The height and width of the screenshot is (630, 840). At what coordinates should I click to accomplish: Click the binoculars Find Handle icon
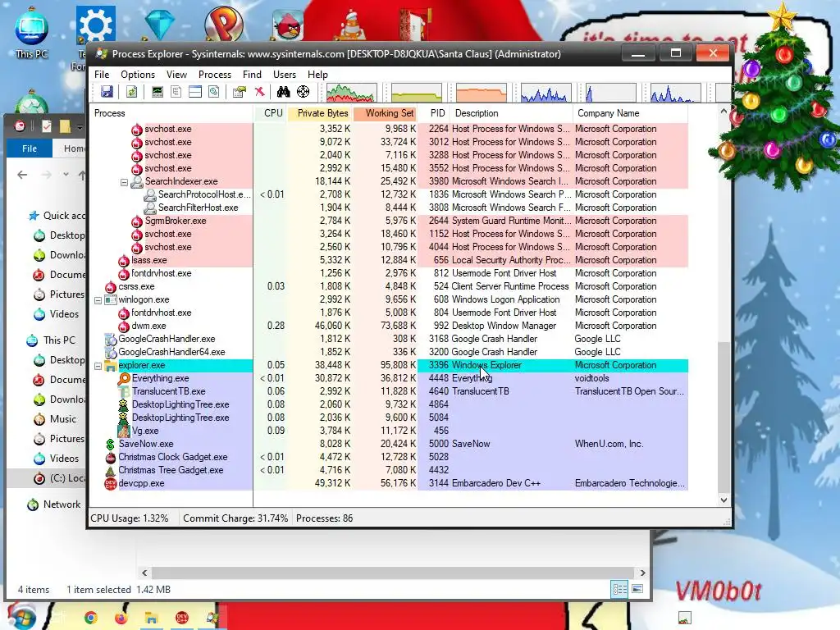pos(283,92)
